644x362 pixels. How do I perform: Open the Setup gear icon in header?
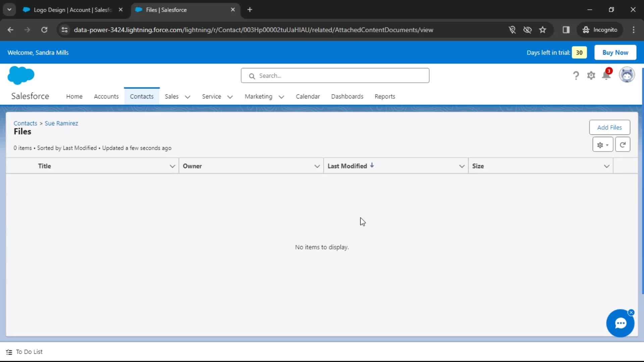[591, 75]
